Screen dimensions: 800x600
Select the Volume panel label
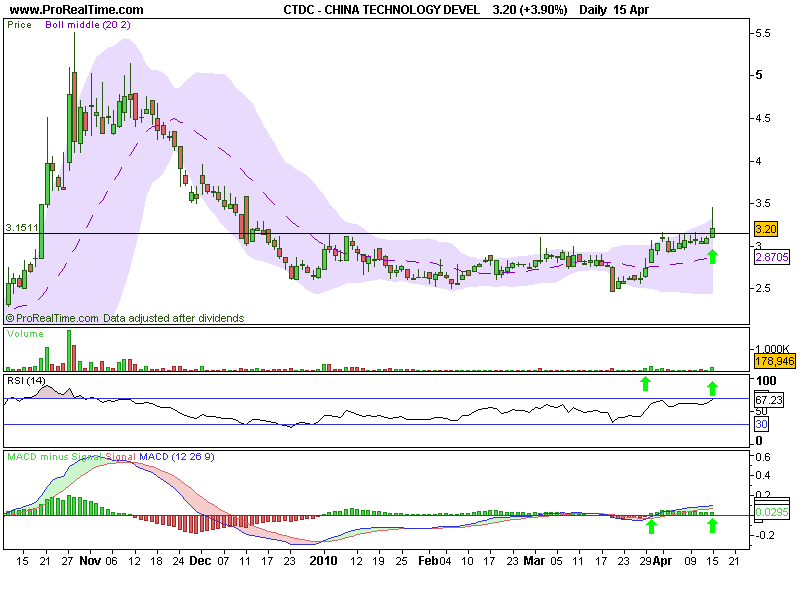click(25, 334)
